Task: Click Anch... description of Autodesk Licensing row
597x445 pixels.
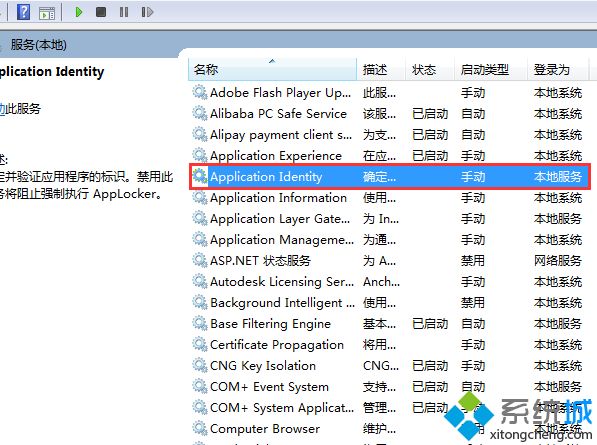Action: click(x=381, y=281)
